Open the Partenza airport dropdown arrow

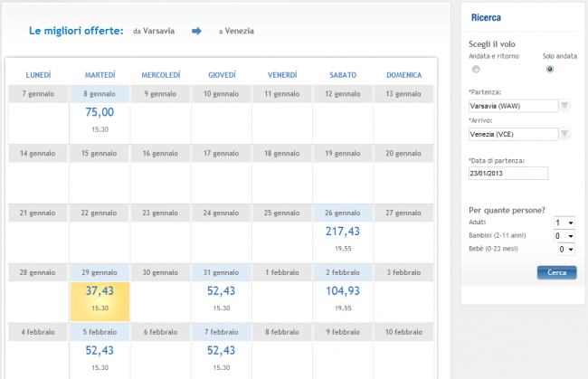click(x=564, y=106)
